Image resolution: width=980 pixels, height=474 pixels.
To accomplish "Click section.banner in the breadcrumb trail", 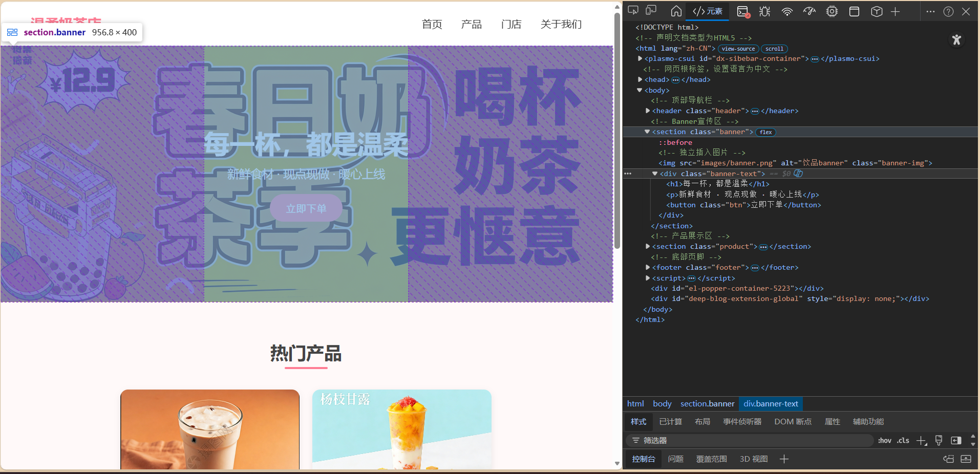I will pyautogui.click(x=707, y=404).
